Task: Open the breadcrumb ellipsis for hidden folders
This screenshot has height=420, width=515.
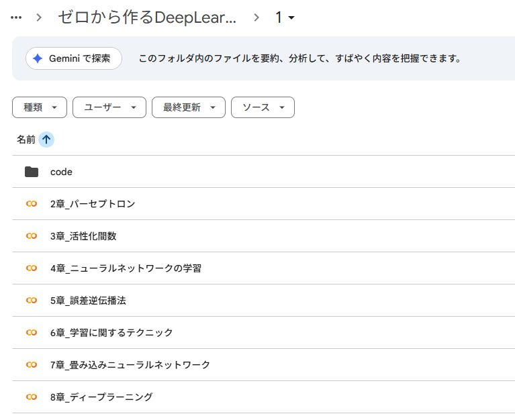Action: point(16,17)
